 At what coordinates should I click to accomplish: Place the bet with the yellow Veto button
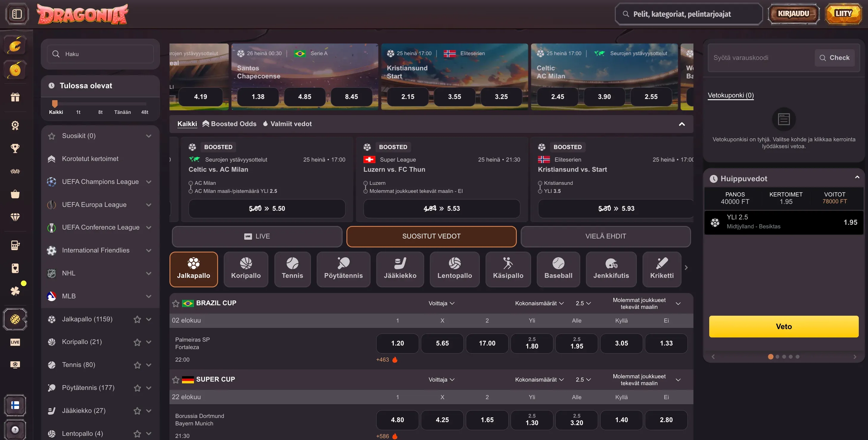click(784, 326)
